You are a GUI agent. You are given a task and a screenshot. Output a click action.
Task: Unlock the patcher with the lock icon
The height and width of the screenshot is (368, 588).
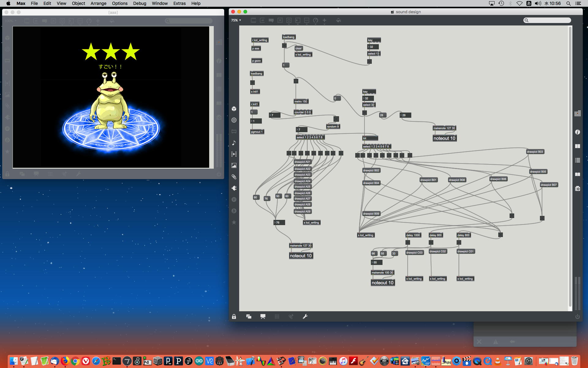click(x=234, y=316)
